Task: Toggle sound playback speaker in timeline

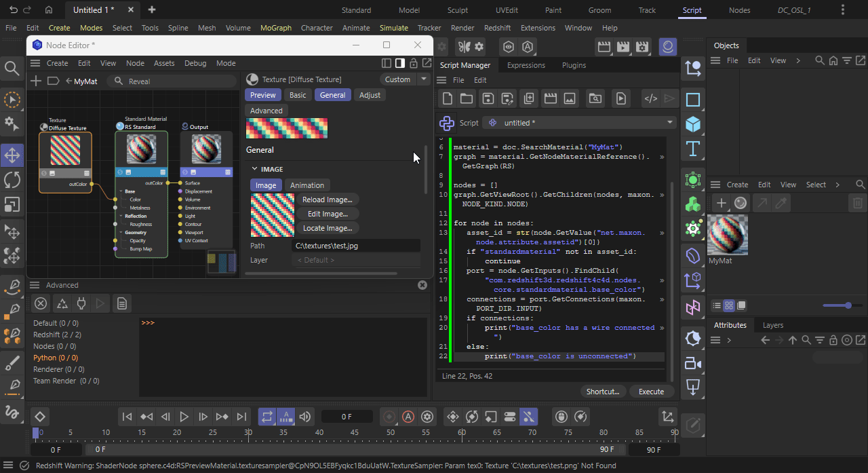Action: (305, 417)
